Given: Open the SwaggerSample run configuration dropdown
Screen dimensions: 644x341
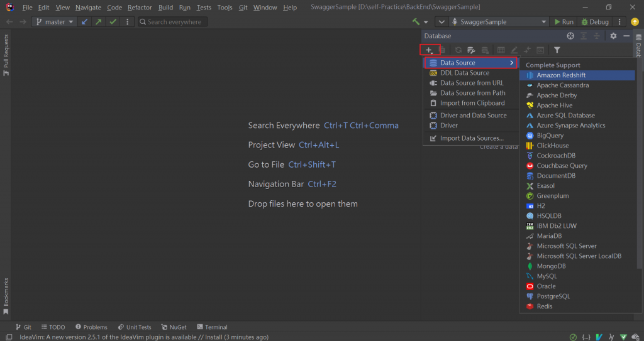Looking at the screenshot, I should pos(499,22).
